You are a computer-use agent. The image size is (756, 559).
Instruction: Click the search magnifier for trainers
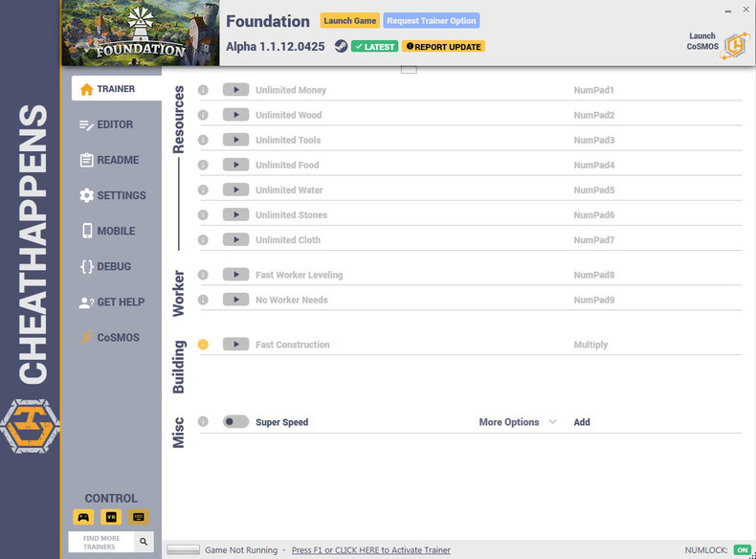click(144, 542)
